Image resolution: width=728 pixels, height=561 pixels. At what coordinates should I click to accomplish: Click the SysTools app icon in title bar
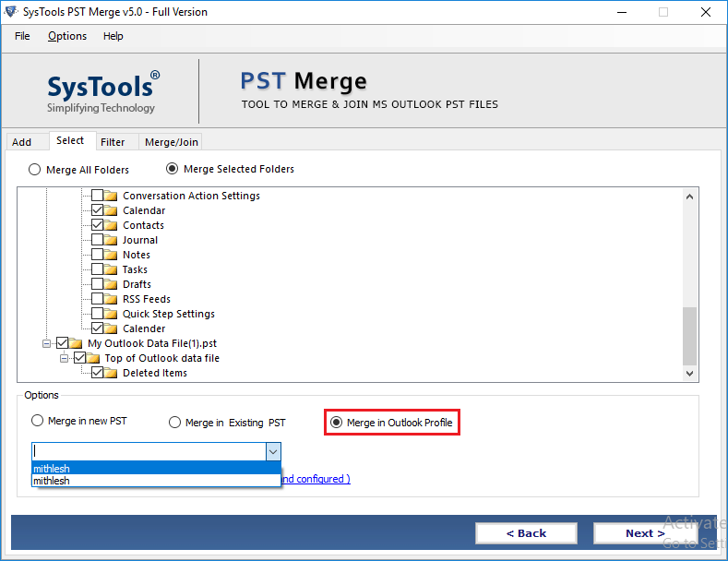[x=11, y=12]
